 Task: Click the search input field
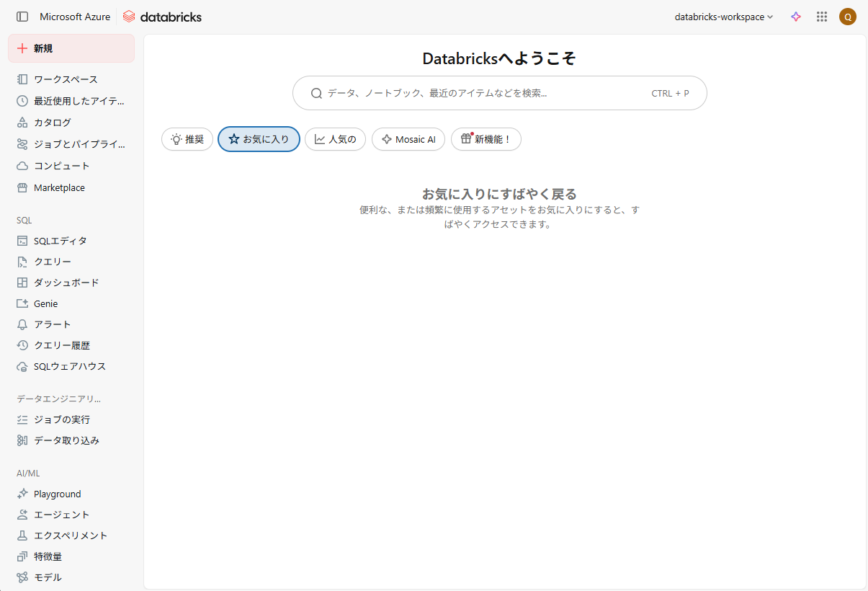coord(483,93)
